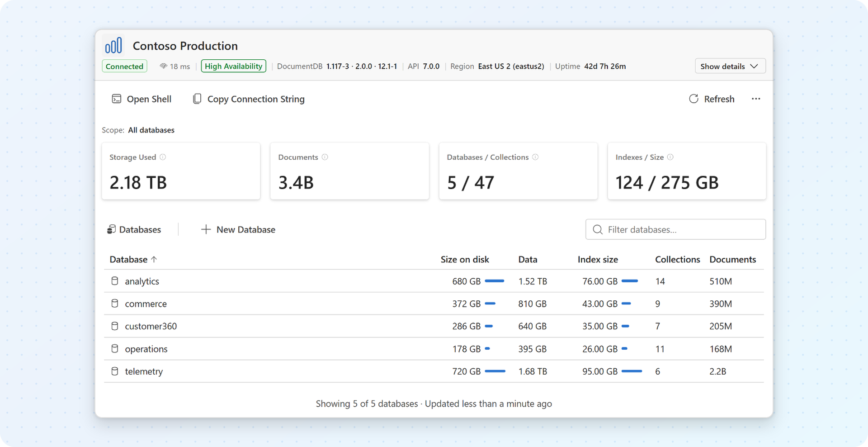
Task: Open the more options ellipsis menu
Action: pyautogui.click(x=756, y=99)
